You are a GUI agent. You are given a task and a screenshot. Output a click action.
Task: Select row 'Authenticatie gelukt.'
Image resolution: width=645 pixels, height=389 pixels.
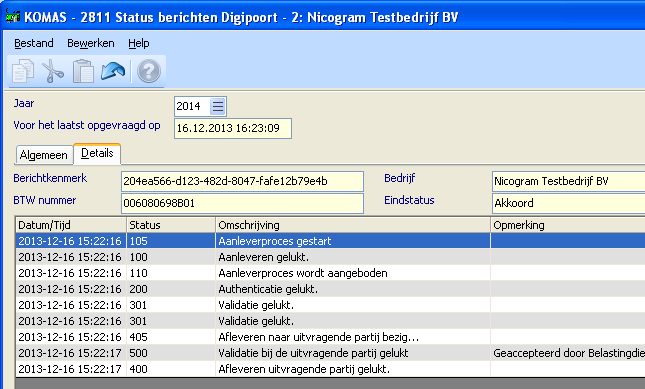331,289
